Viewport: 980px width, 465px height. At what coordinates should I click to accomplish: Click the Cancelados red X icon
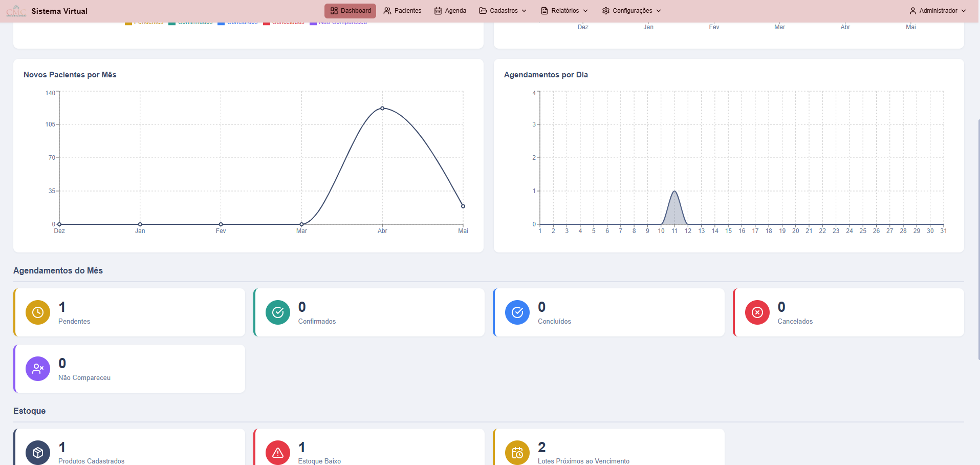coord(757,312)
